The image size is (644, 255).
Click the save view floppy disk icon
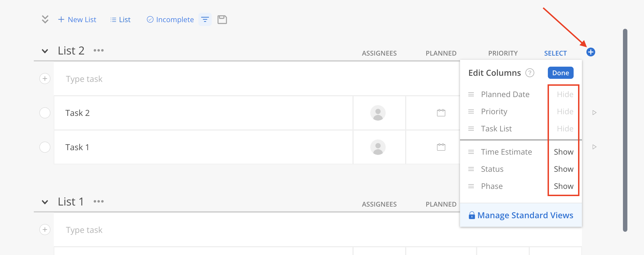[222, 20]
